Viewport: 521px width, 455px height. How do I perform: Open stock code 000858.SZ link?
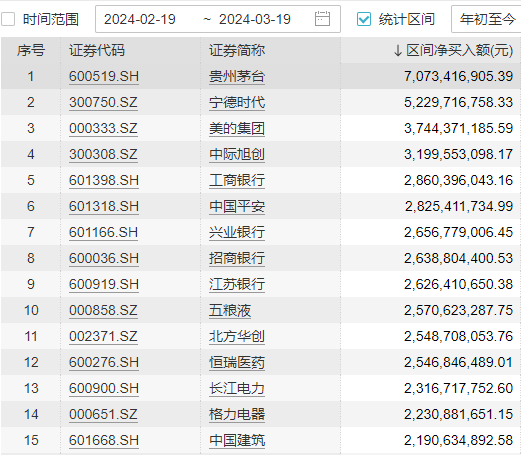click(103, 310)
